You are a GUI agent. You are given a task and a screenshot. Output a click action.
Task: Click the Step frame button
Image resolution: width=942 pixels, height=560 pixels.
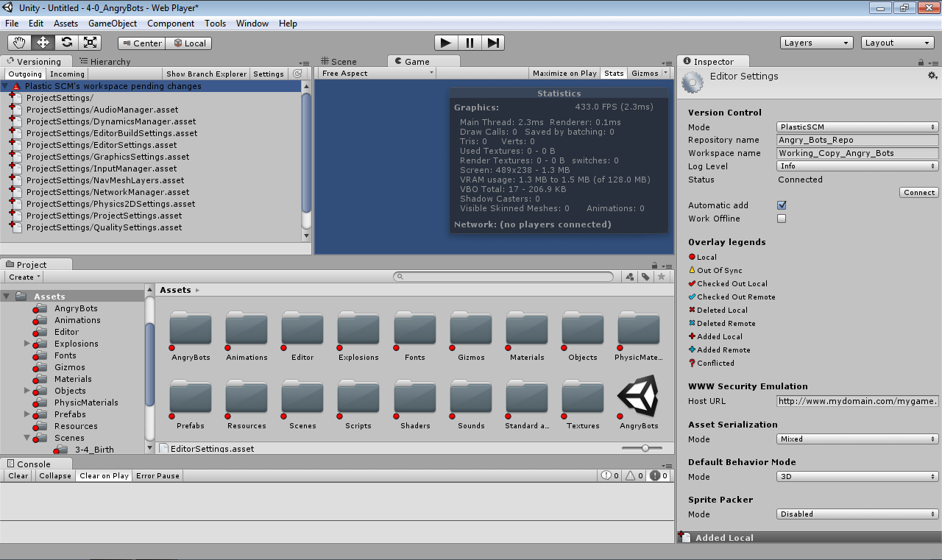(494, 43)
